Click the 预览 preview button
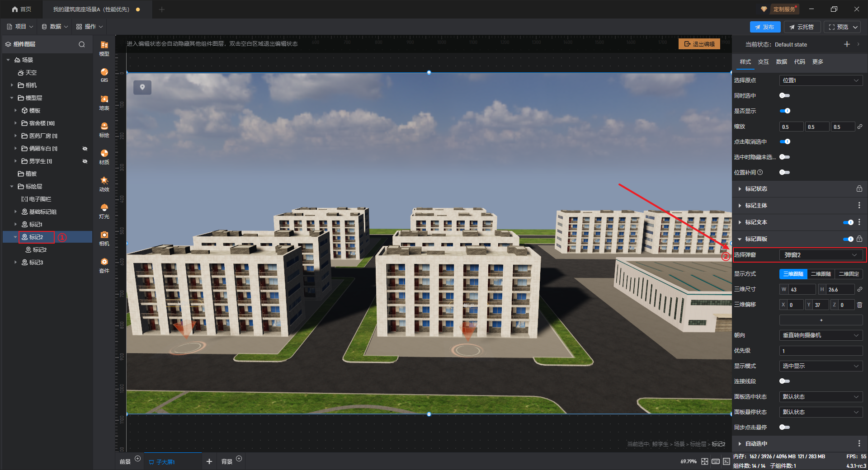The width and height of the screenshot is (868, 470). [x=839, y=27]
